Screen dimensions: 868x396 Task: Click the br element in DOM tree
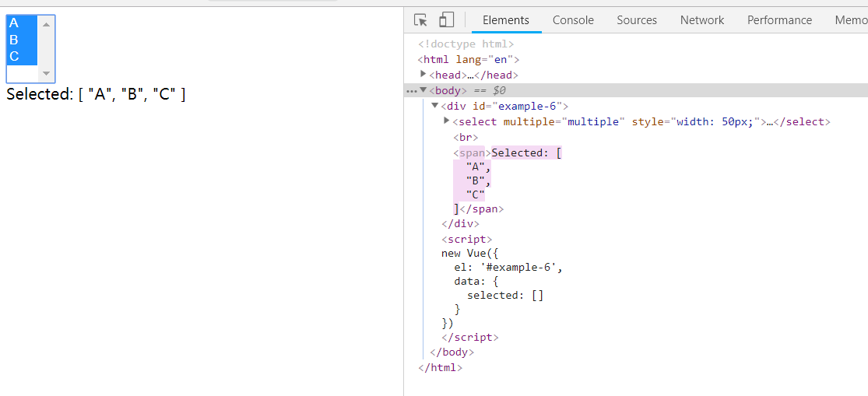coord(466,137)
